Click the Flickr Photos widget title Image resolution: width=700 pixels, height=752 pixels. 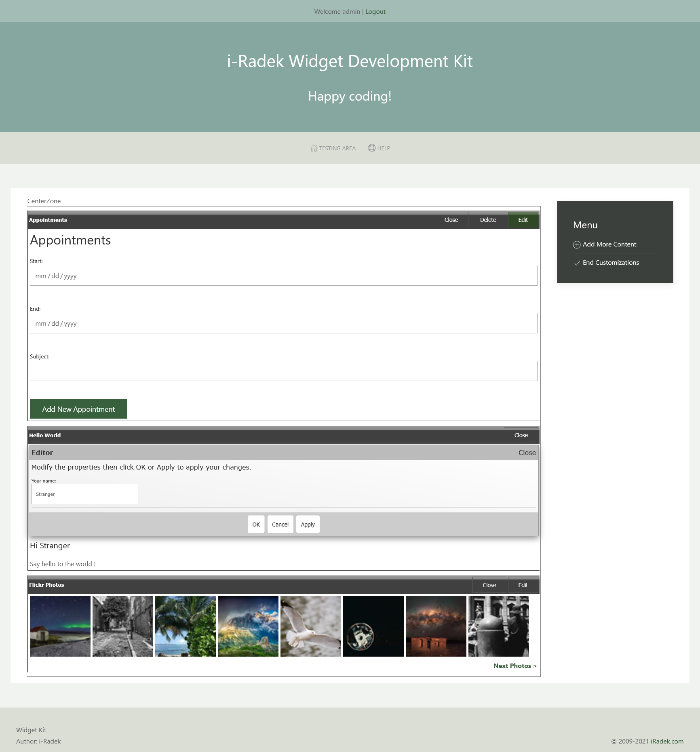(x=46, y=585)
